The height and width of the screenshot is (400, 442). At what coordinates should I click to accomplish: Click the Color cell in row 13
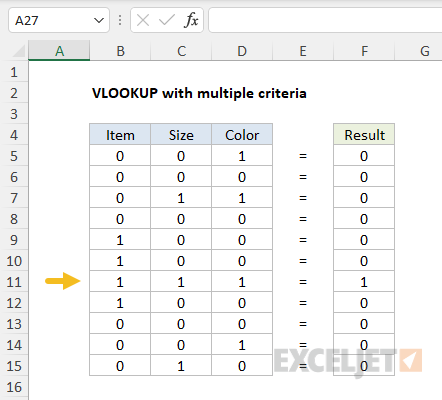(x=242, y=324)
